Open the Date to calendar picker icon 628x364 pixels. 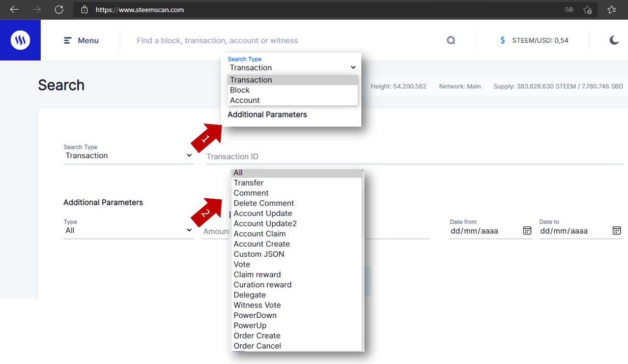tap(617, 231)
